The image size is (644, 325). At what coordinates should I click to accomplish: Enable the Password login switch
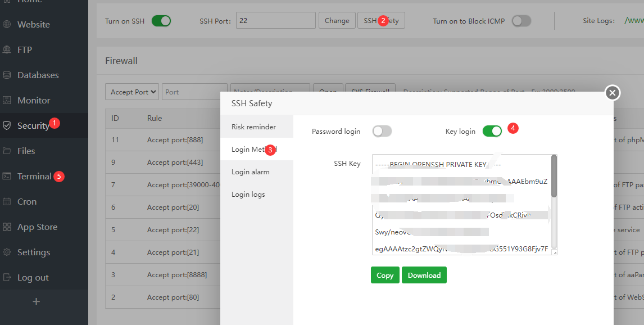pos(382,131)
